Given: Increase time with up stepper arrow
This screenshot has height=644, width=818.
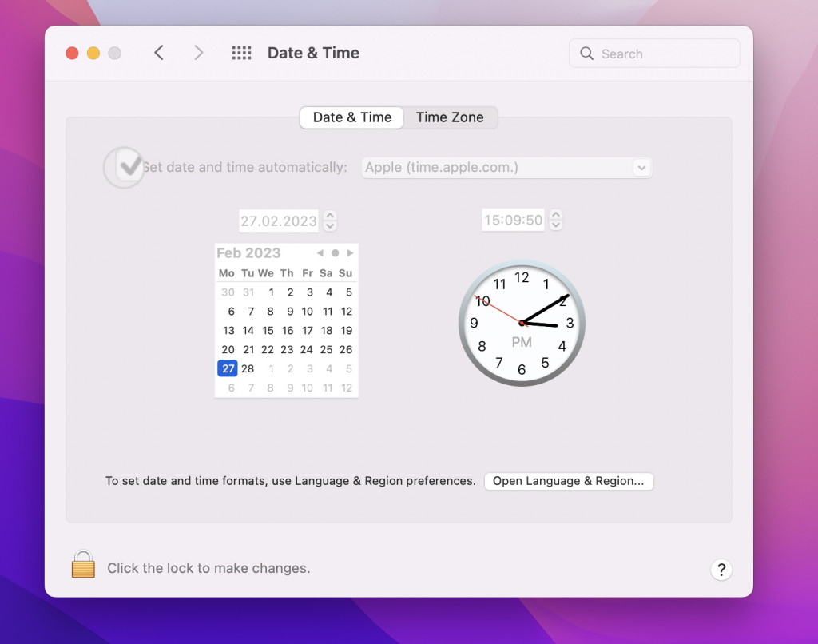Looking at the screenshot, I should coord(556,214).
